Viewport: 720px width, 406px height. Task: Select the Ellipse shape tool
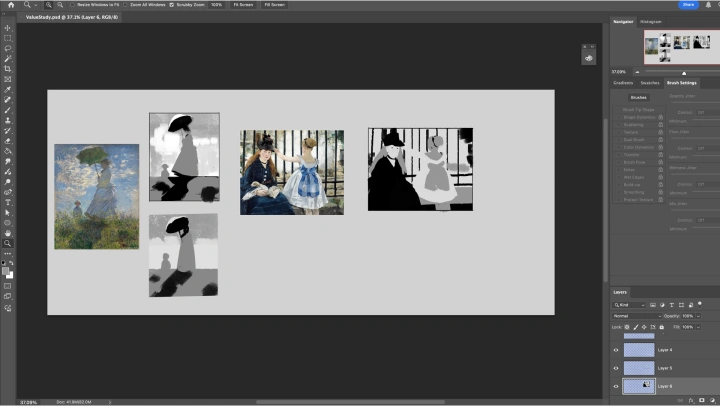click(8, 223)
